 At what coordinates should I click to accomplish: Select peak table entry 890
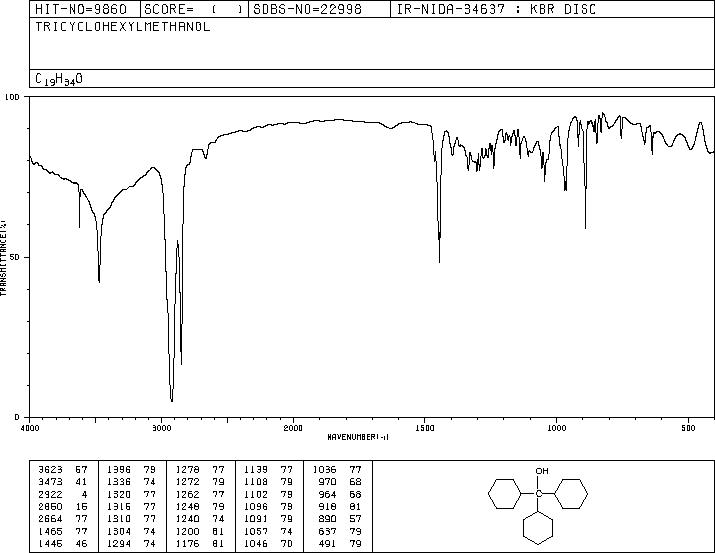(x=340, y=519)
